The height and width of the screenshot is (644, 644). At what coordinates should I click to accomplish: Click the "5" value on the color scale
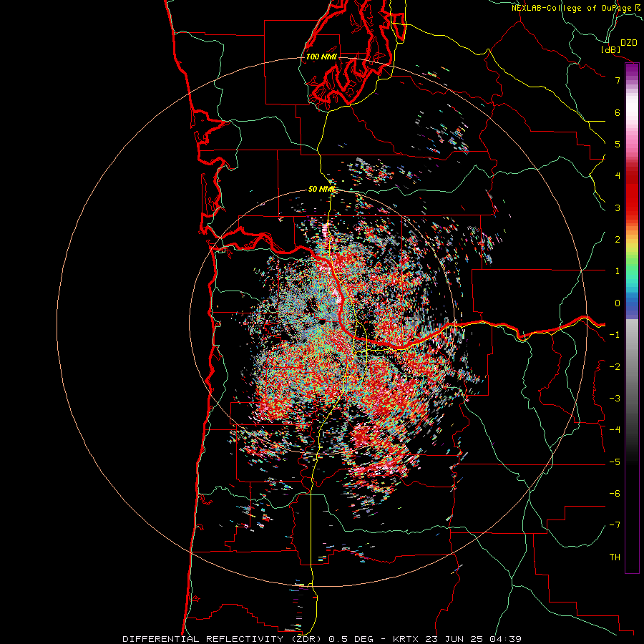coord(618,144)
